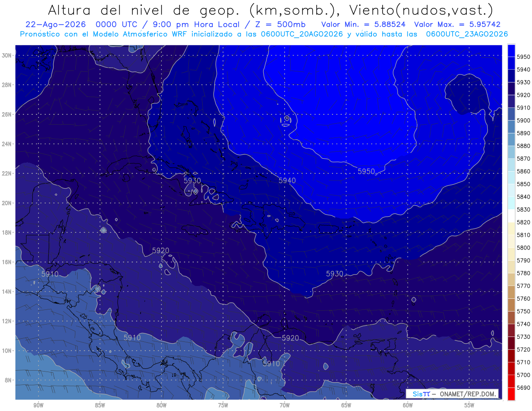Click the valid-until stamp '0600UTC_23AGO2026'
The image size is (532, 411).
(x=467, y=34)
